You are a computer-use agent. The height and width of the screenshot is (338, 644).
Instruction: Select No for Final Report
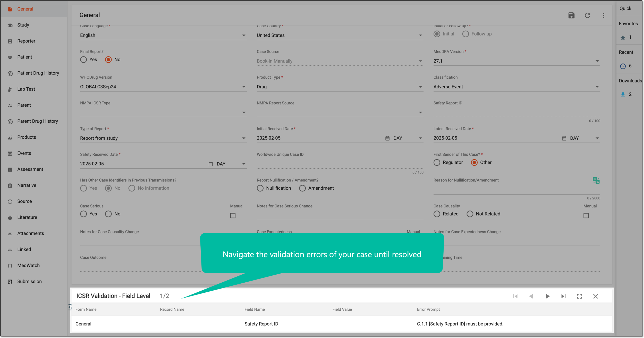pos(108,60)
